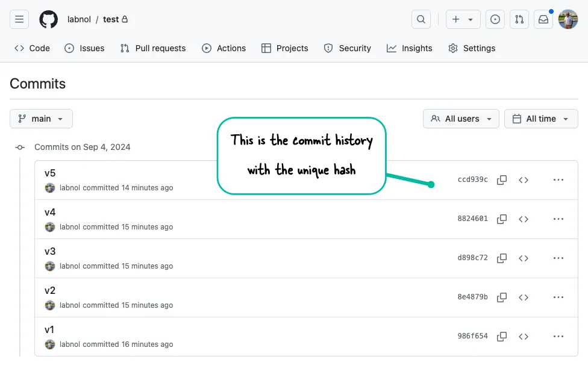The width and height of the screenshot is (588, 377).
Task: View your pull requests from the header icon
Action: click(519, 19)
